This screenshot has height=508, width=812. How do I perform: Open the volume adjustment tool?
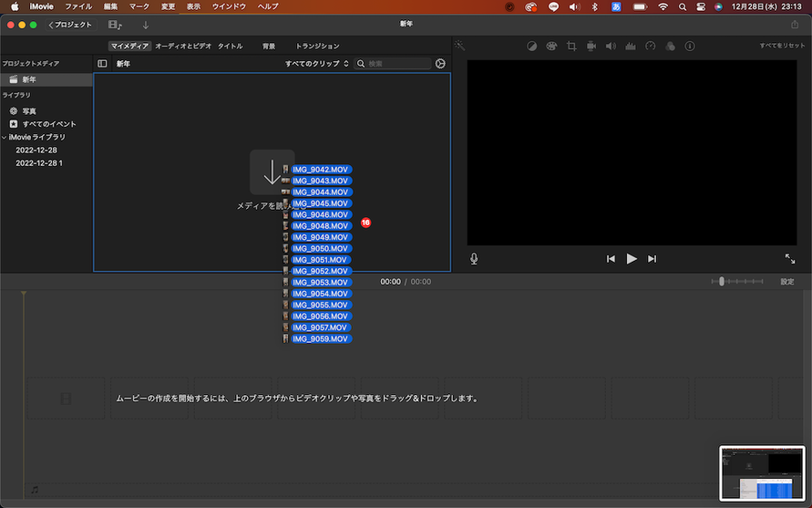pyautogui.click(x=611, y=46)
